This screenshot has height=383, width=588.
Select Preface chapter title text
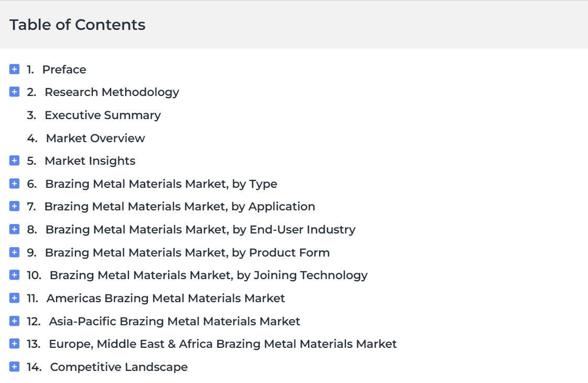coord(64,69)
